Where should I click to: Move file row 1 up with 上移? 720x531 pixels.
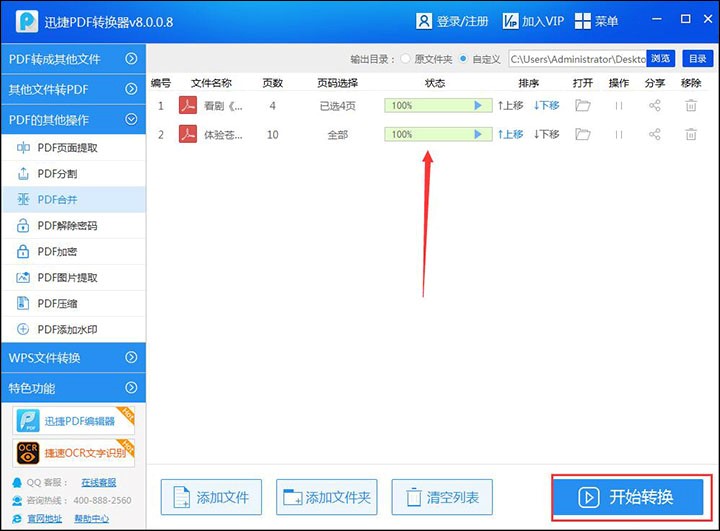pos(511,105)
